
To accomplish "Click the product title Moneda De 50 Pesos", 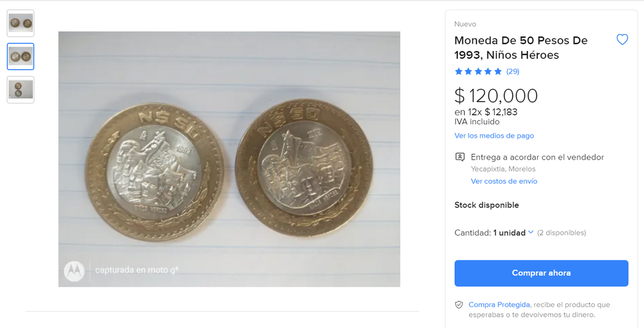I will [x=521, y=48].
